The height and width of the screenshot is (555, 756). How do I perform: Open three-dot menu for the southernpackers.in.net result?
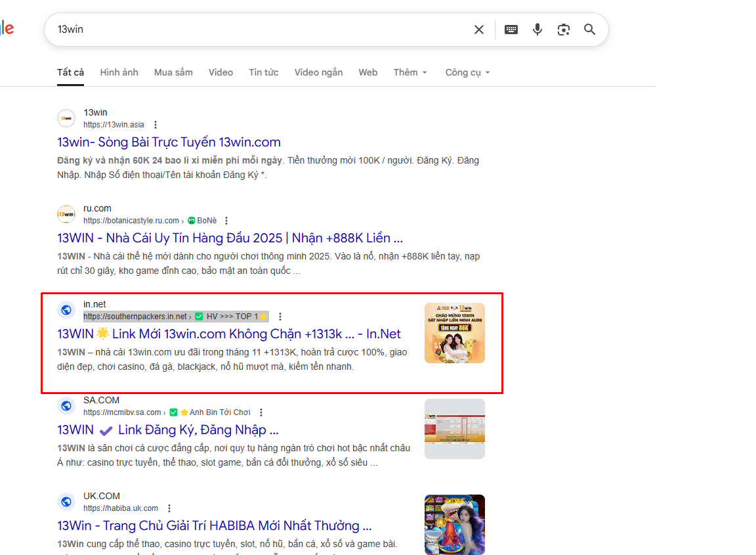280,317
